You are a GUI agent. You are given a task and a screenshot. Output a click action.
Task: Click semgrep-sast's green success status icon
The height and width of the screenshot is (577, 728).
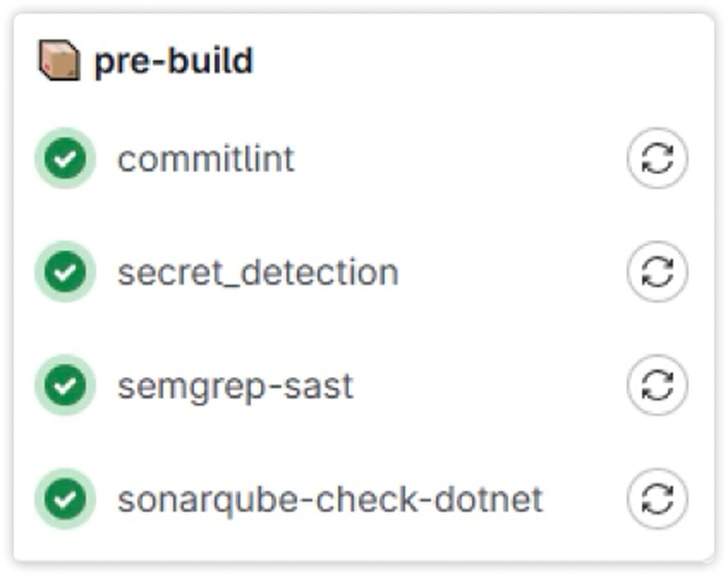click(65, 385)
